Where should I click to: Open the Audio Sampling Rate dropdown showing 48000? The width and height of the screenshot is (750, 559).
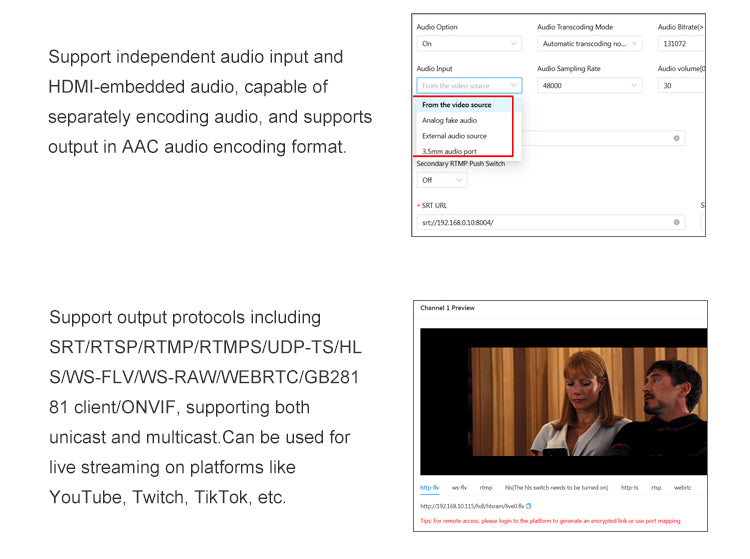(x=589, y=86)
